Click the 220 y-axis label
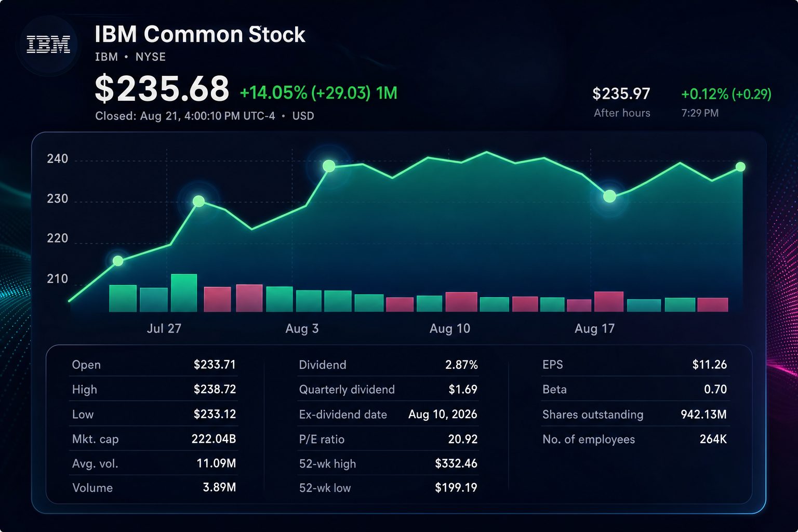This screenshot has width=798, height=532. pos(58,238)
